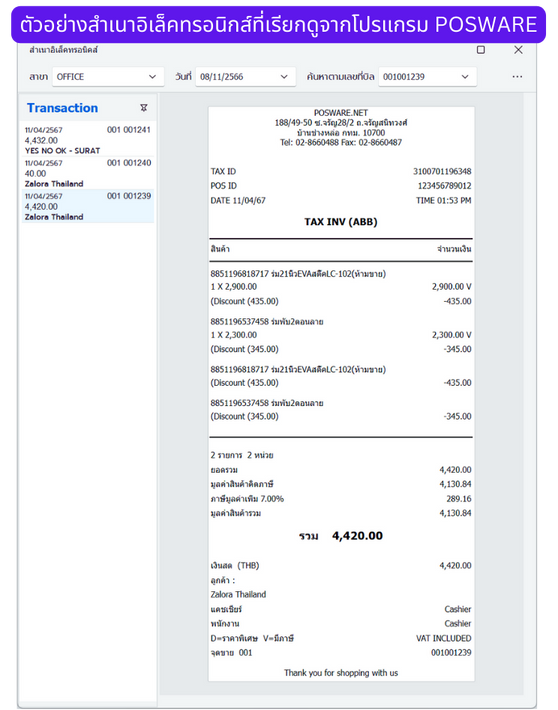Open the bill number search dropdown 001001239
The height and width of the screenshot is (710, 558).
click(x=427, y=77)
